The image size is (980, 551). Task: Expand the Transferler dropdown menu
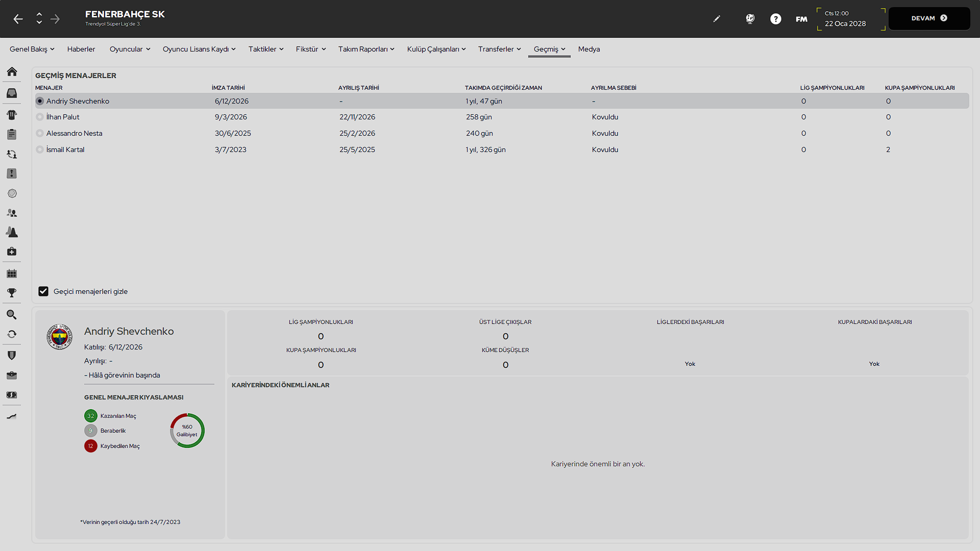pyautogui.click(x=499, y=49)
